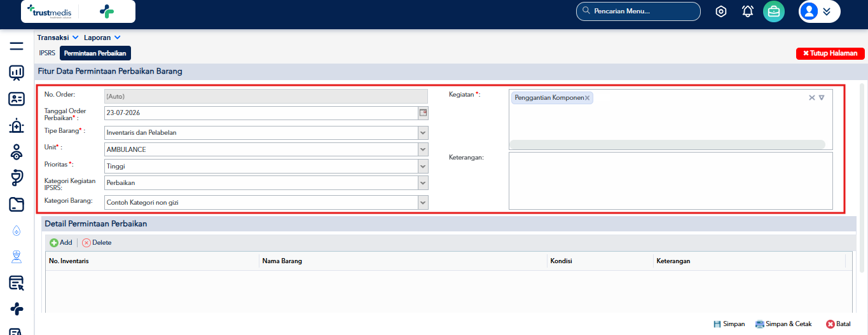Open the stethoscope sidebar module

pos(17,178)
